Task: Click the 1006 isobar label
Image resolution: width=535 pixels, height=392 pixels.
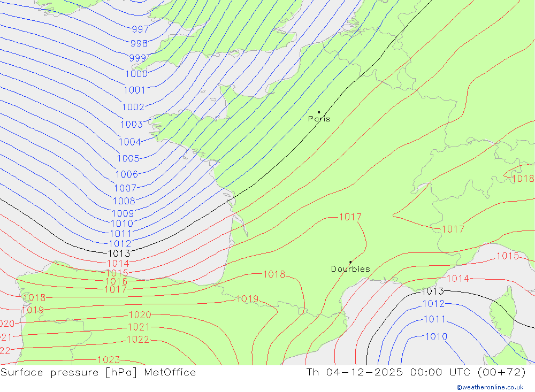Action: point(127,174)
